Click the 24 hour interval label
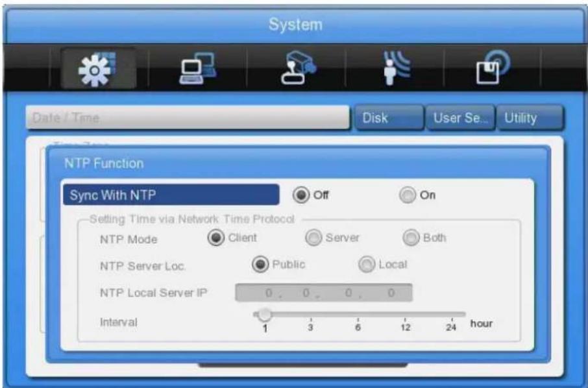The image size is (588, 388). pos(451,327)
